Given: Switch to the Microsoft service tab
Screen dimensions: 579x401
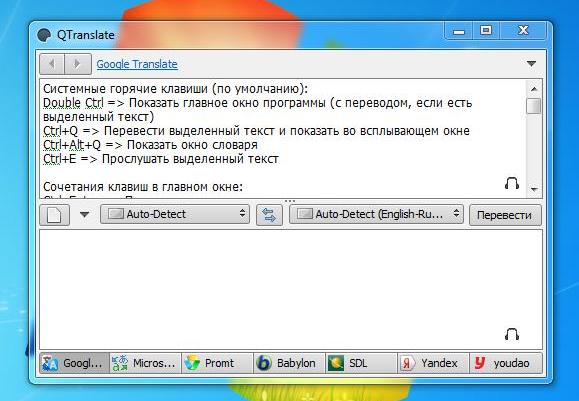Looking at the screenshot, I should point(145,363).
